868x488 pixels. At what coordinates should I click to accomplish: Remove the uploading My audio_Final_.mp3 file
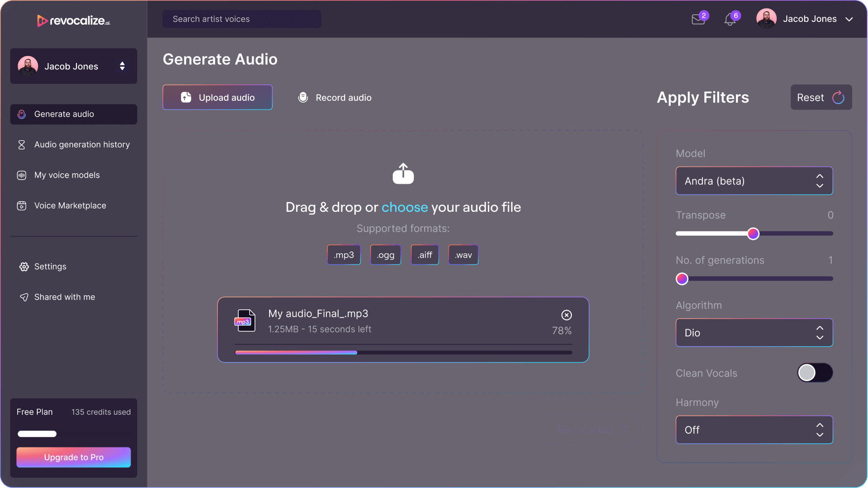click(x=566, y=315)
